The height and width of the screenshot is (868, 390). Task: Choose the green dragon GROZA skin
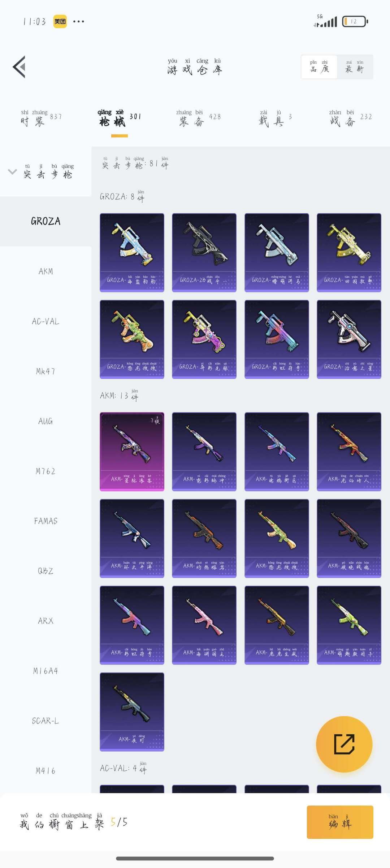click(132, 339)
